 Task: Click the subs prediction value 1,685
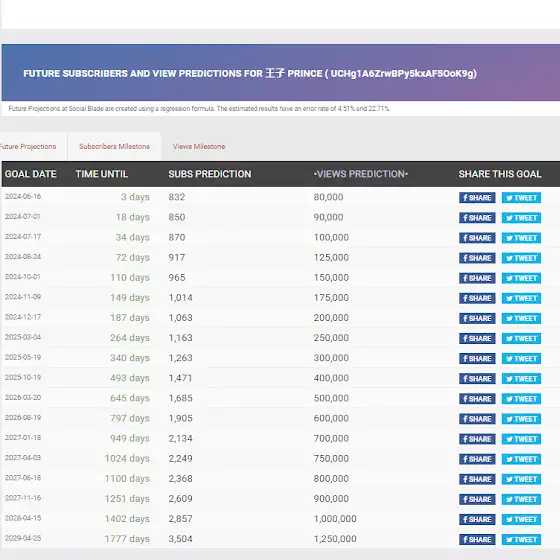[x=180, y=398]
